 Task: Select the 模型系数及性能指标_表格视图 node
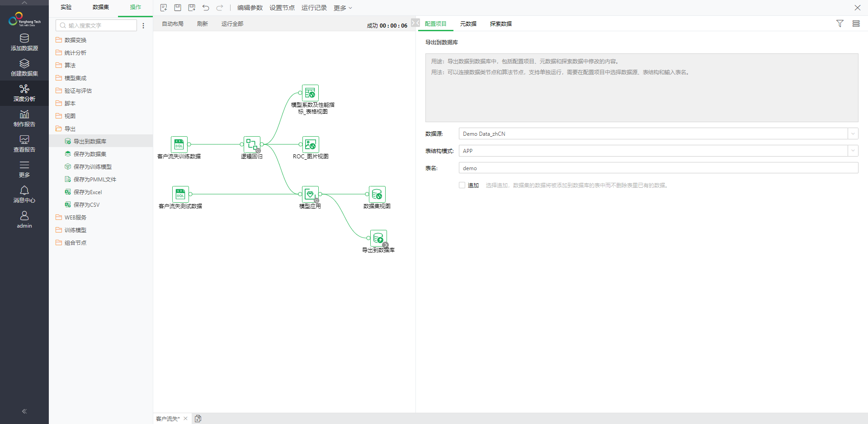click(x=310, y=93)
